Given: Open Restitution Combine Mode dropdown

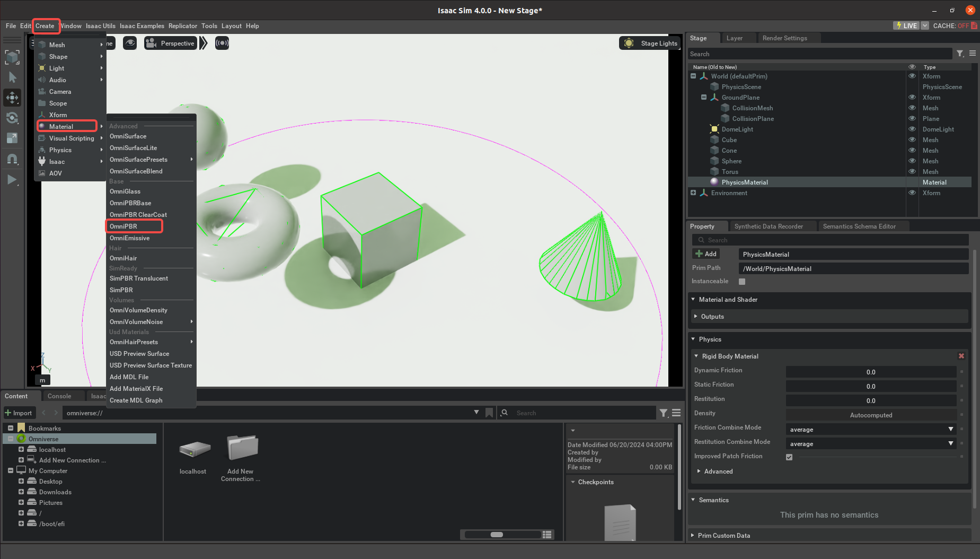Looking at the screenshot, I should point(871,443).
